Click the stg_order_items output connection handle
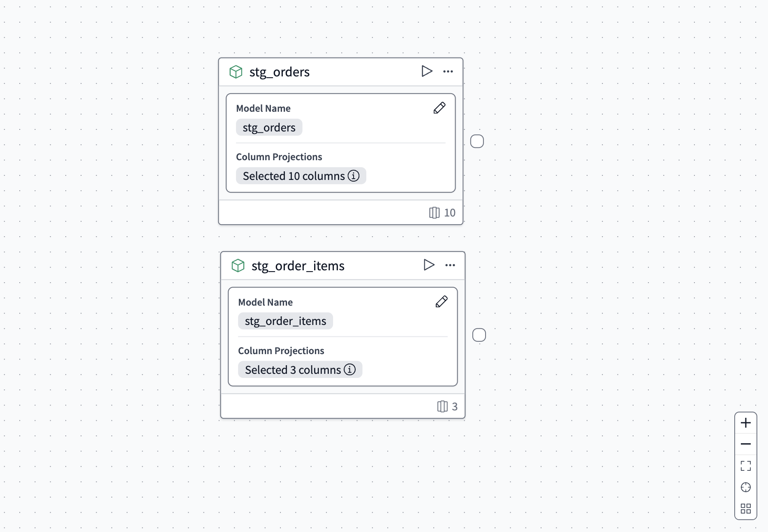The image size is (768, 532). click(x=479, y=335)
